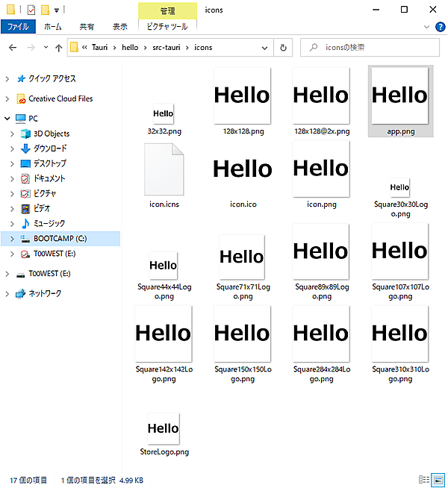This screenshot has height=488, width=448.
Task: Expand the BOOTCAMP (C:) drive node
Action: (x=13, y=239)
